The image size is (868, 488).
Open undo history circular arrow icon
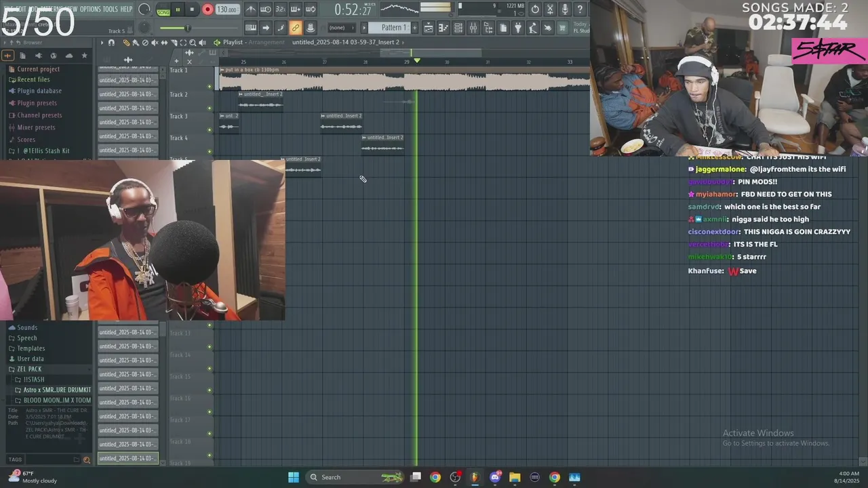coord(535,9)
